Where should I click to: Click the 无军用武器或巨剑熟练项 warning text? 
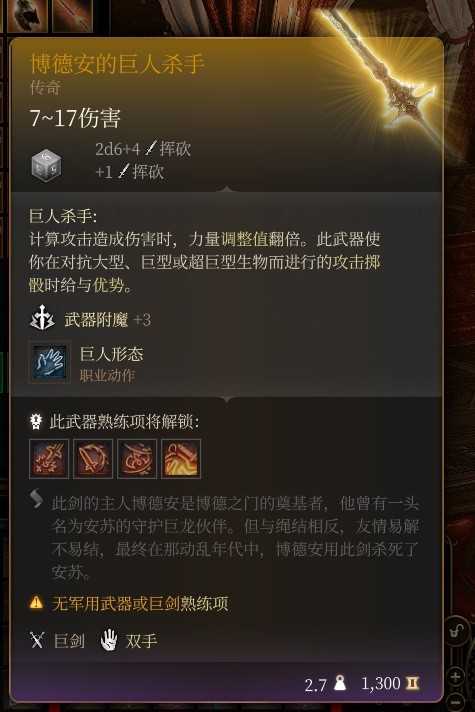[140, 603]
